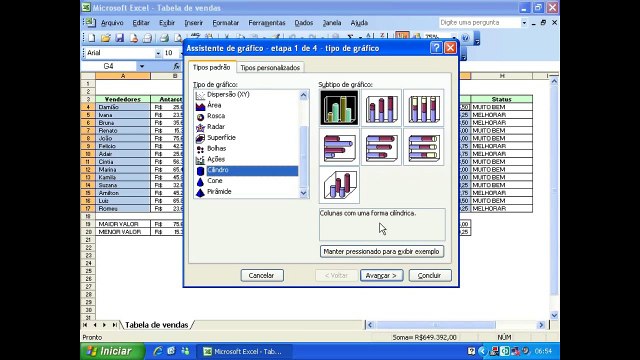Image resolution: width=640 pixels, height=360 pixels.
Task: Select the 100% stacked cylinder bar subtype
Action: (x=424, y=147)
